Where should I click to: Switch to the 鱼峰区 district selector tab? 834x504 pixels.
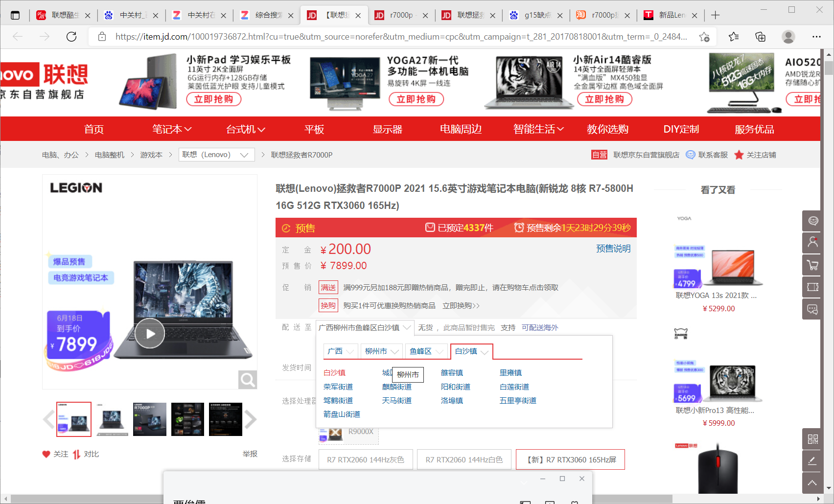point(426,351)
